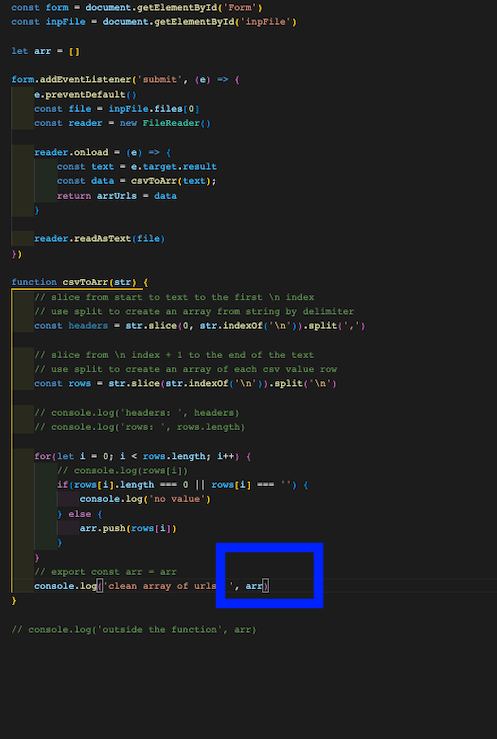Click the 'headers' constant name in its declaration
The width and height of the screenshot is (497, 739).
(x=88, y=326)
